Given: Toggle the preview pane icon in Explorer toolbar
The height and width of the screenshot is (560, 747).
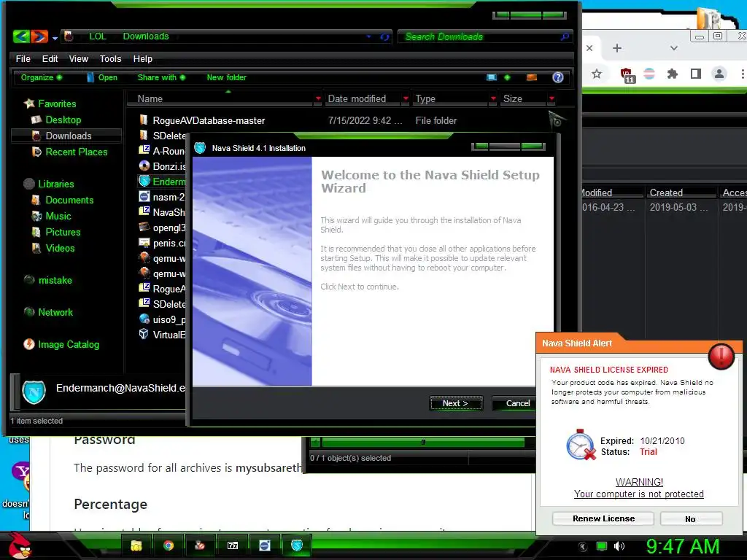Looking at the screenshot, I should point(532,77).
